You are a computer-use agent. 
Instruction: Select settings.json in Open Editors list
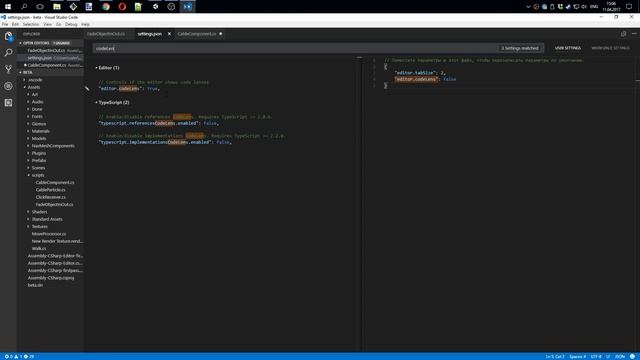tap(50, 58)
